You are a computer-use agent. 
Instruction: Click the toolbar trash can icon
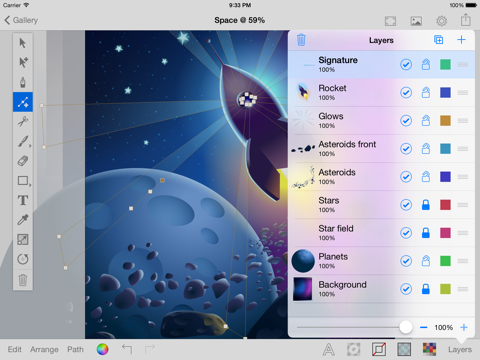(x=23, y=280)
